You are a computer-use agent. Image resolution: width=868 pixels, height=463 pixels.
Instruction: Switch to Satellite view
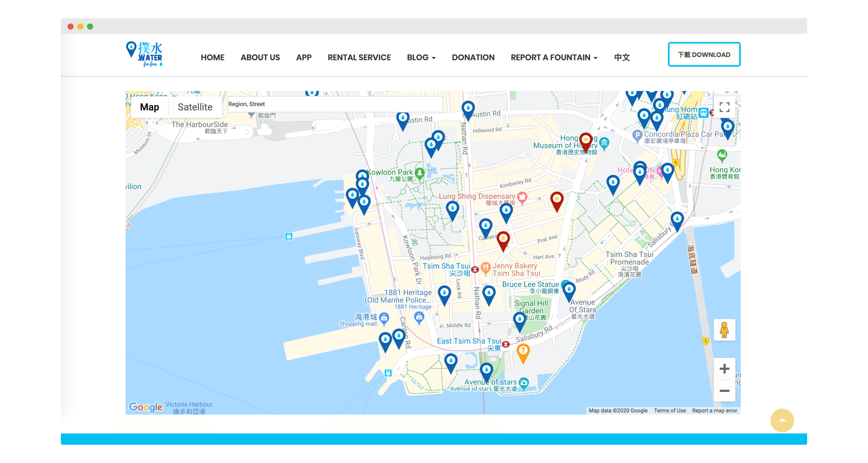click(195, 107)
